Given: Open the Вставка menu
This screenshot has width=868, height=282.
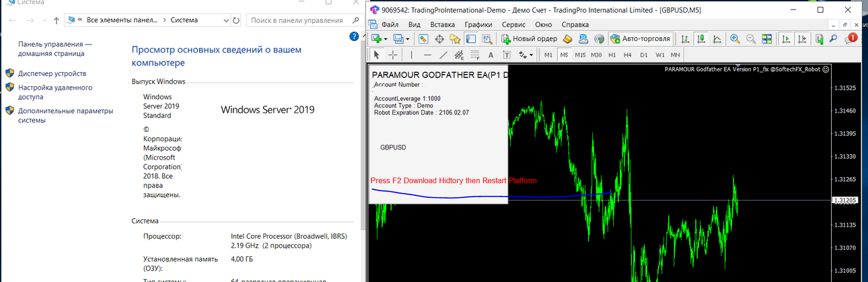Looking at the screenshot, I should [442, 24].
